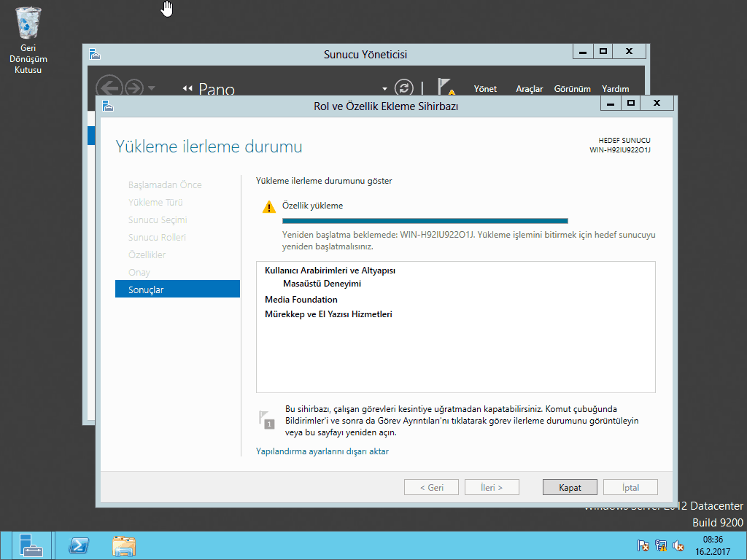747x560 pixels.
Task: Expand the navigation history dropdown arrow
Action: pos(151,88)
